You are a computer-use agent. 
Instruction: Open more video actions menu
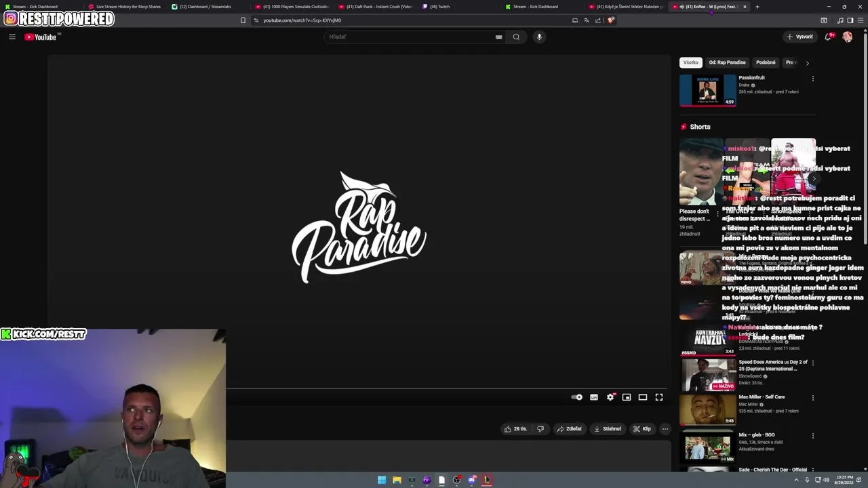point(665,428)
